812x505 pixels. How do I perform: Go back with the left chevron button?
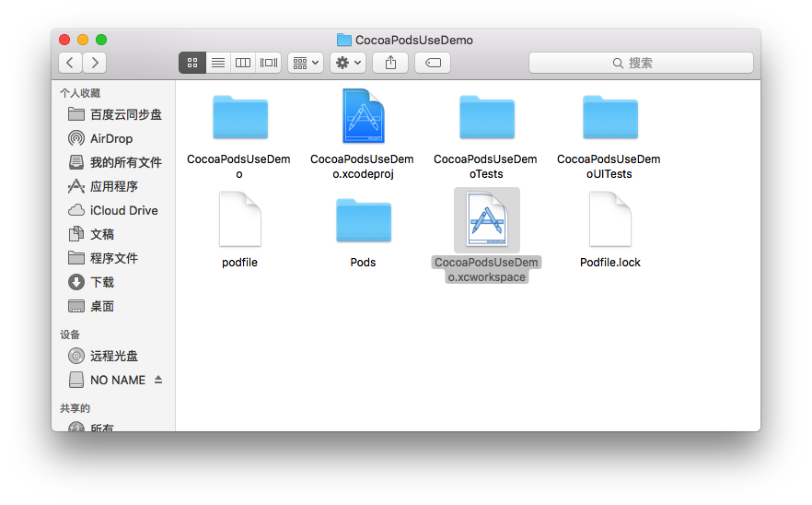click(x=70, y=63)
